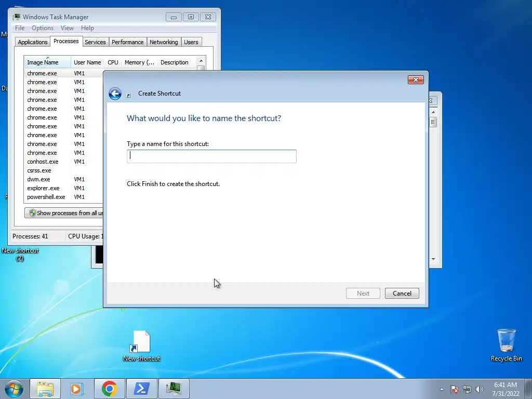This screenshot has width=532, height=399.
Task: Open Windows Explorer from taskbar
Action: [45, 389]
